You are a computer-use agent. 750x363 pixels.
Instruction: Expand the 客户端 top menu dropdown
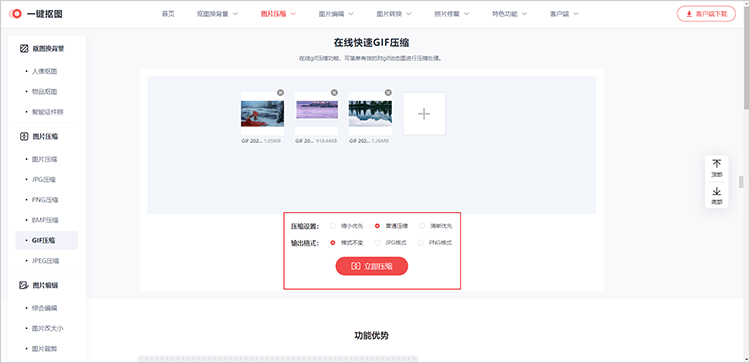564,14
